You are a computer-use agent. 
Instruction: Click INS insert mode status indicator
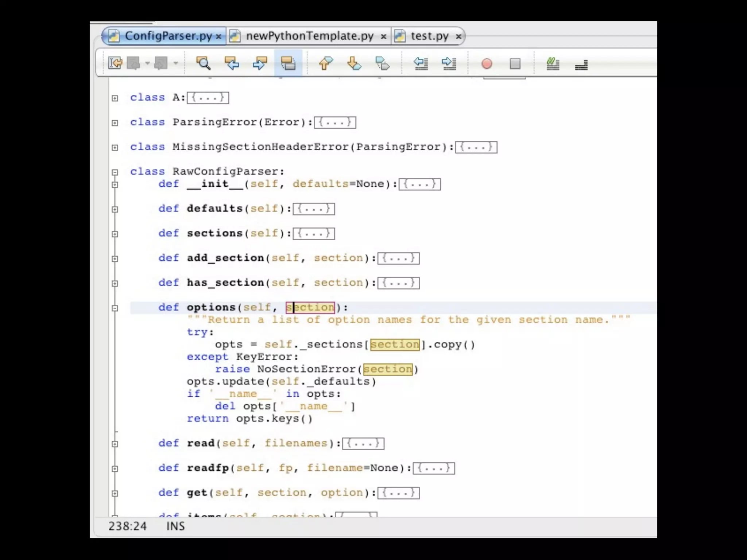pyautogui.click(x=175, y=526)
